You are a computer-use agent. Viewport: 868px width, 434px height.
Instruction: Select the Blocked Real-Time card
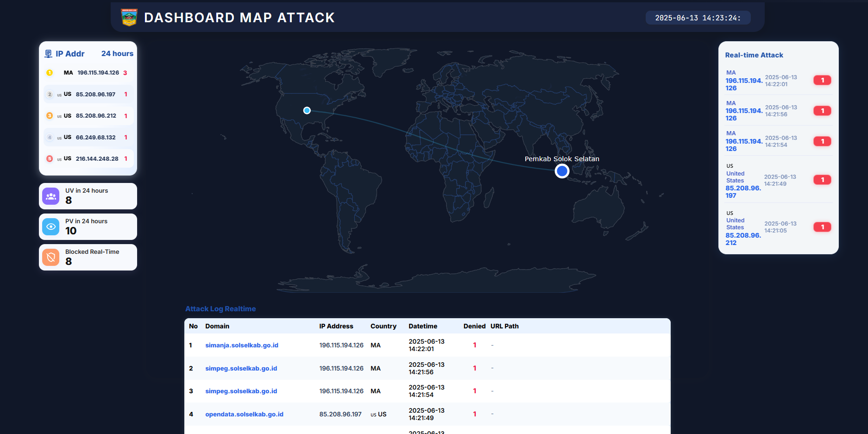[x=88, y=257]
